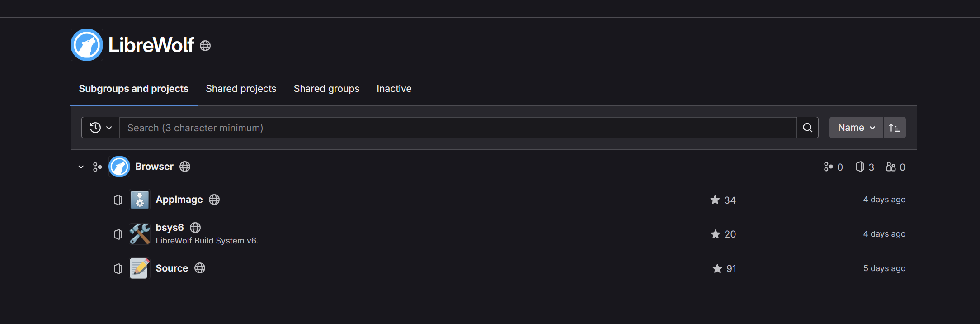
Task: Open the recent searches history dropdown
Action: [x=100, y=128]
